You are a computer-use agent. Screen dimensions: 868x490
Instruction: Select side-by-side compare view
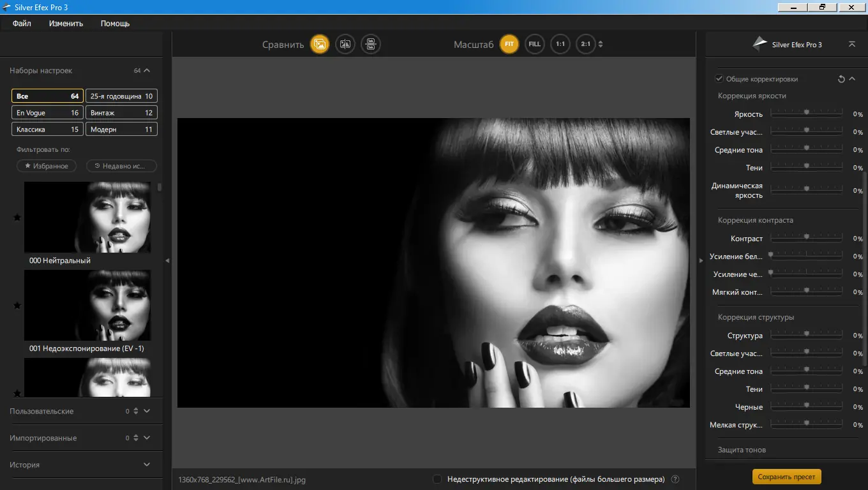tap(371, 44)
